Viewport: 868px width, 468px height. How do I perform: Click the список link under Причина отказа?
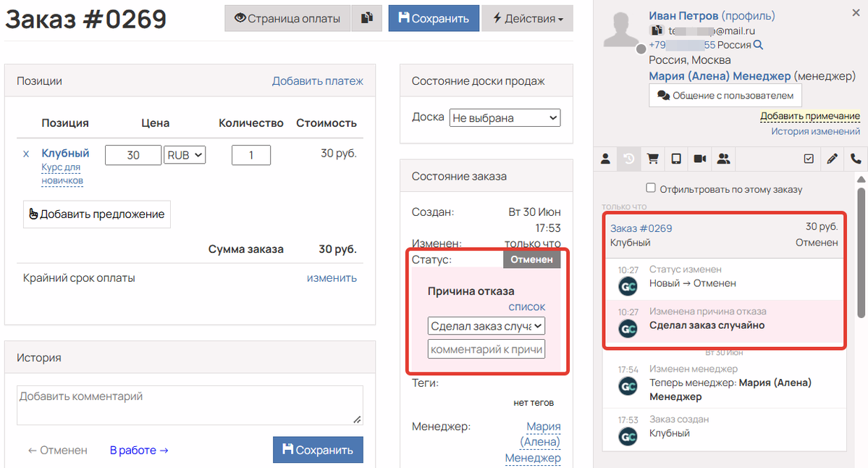point(527,307)
